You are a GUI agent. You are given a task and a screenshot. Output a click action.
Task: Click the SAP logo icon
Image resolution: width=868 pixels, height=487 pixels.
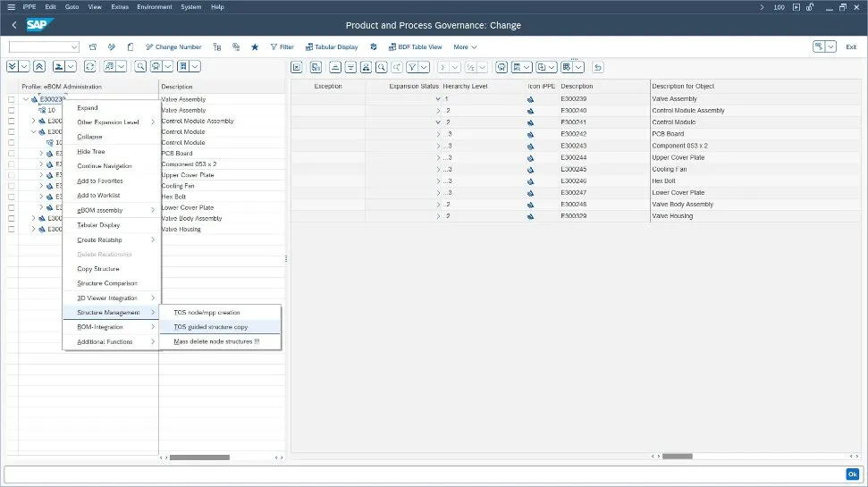tap(38, 25)
